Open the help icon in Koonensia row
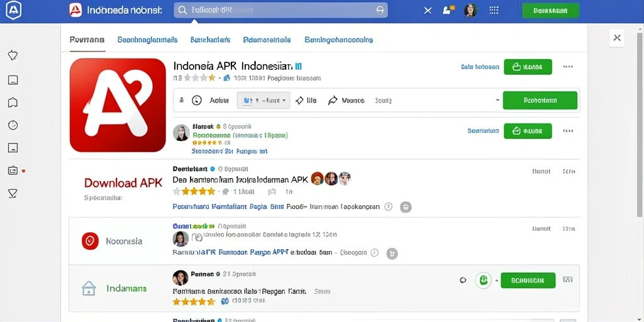The image size is (644, 322). (374, 253)
